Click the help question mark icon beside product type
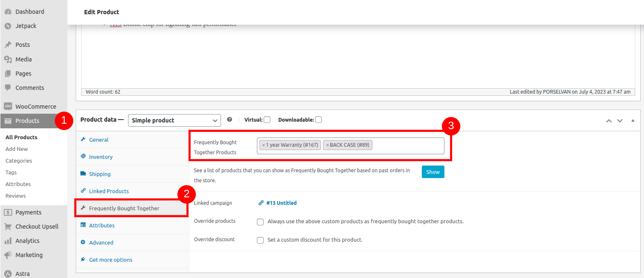644x278 pixels. (229, 120)
